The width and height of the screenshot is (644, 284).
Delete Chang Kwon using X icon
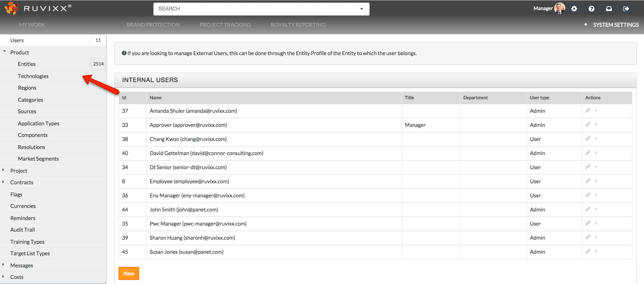point(596,139)
